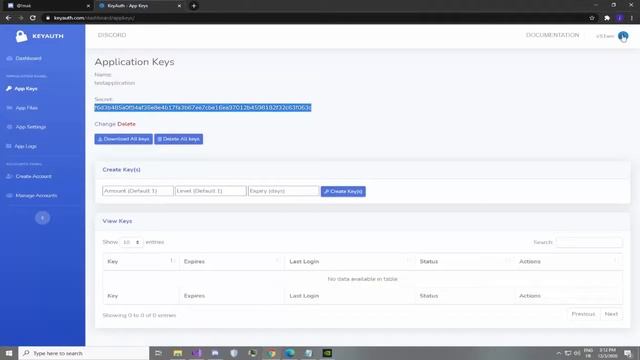Screen dimensions: 640x360
Task: Sort table by Status column header
Action: point(464,261)
